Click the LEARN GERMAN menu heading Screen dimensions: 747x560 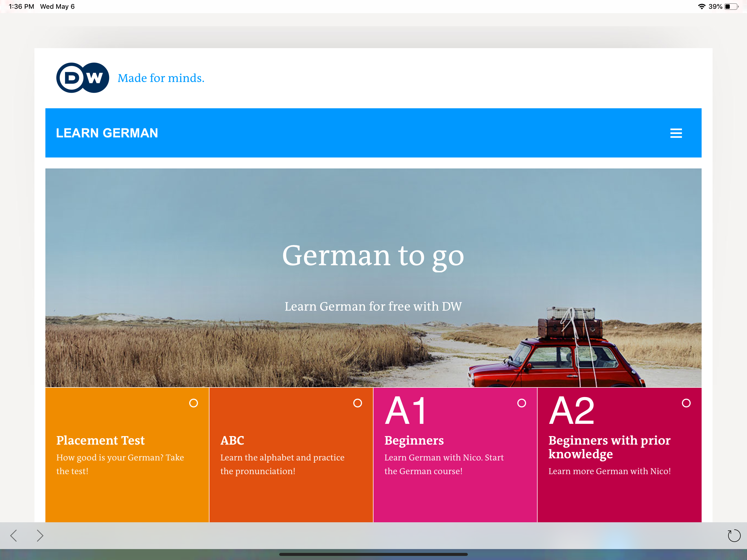(x=107, y=133)
